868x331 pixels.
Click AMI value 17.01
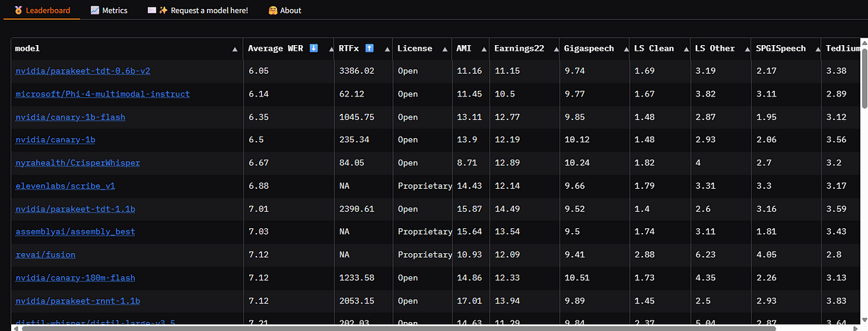(x=469, y=301)
